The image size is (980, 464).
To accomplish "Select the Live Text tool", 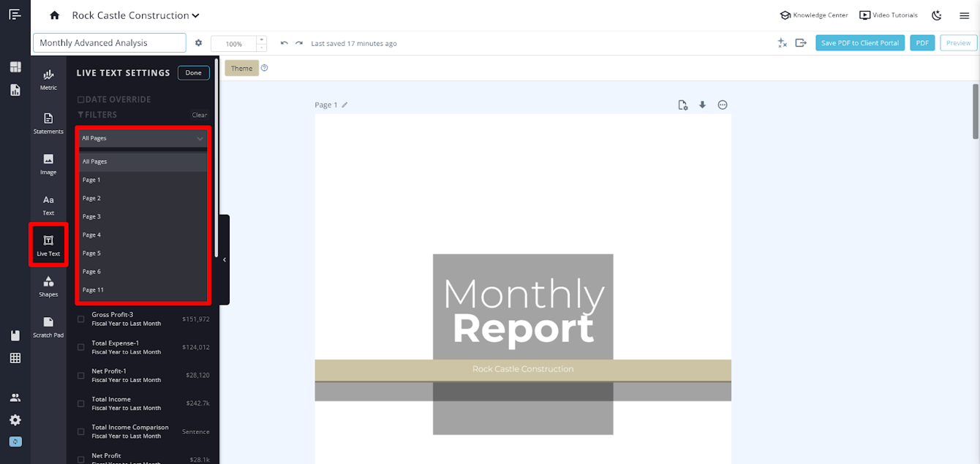I will tap(48, 245).
